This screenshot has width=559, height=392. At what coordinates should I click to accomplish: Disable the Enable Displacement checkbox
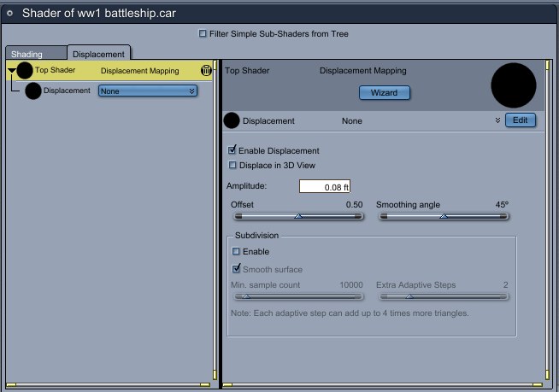pos(232,150)
